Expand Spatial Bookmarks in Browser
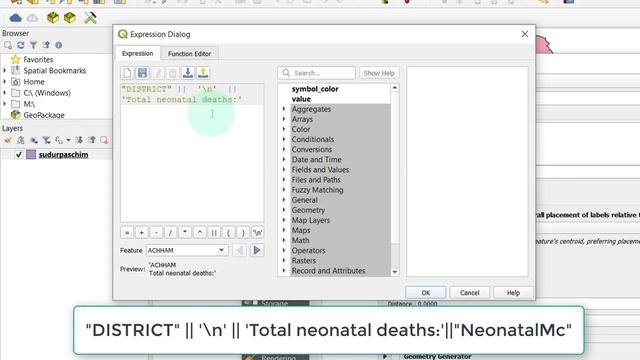Screen dimensions: 640x360 [x=4, y=71]
